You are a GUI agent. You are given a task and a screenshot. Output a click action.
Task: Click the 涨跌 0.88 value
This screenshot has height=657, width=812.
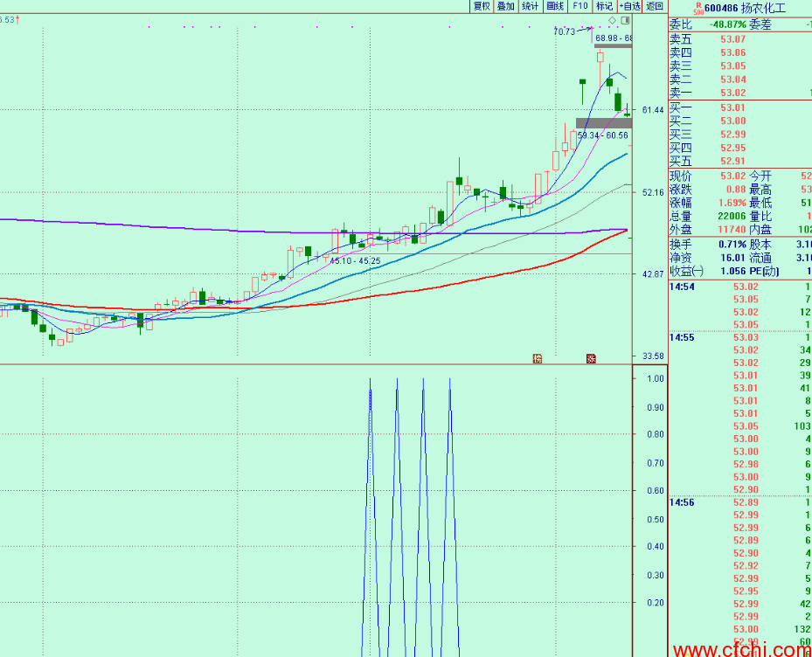(736, 190)
